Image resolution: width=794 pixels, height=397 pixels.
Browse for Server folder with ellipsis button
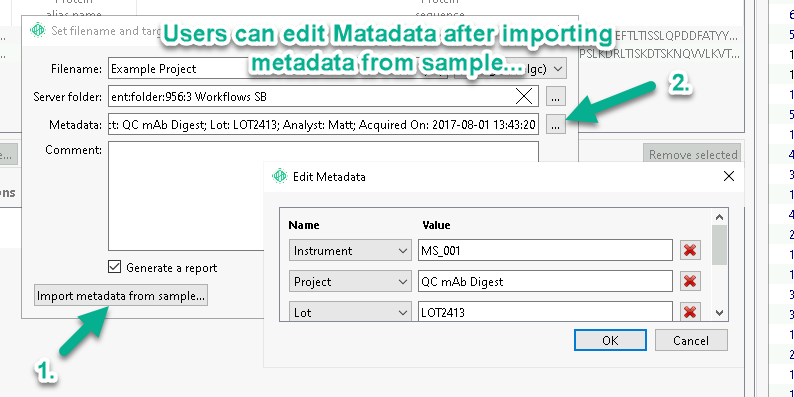555,96
